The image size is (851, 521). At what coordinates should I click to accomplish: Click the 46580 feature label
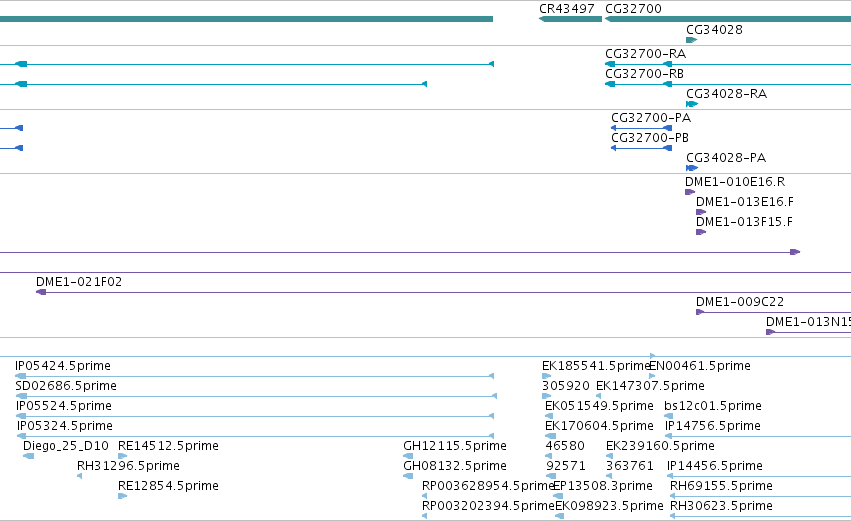(565, 446)
